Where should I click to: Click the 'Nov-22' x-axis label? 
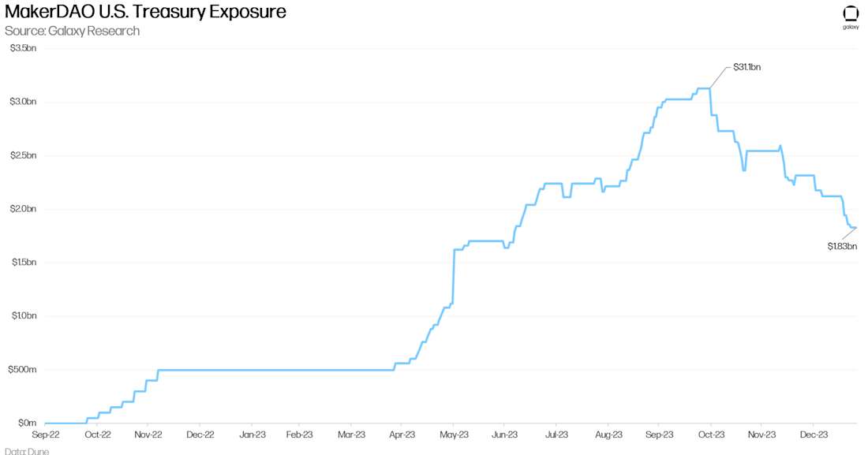pos(148,435)
